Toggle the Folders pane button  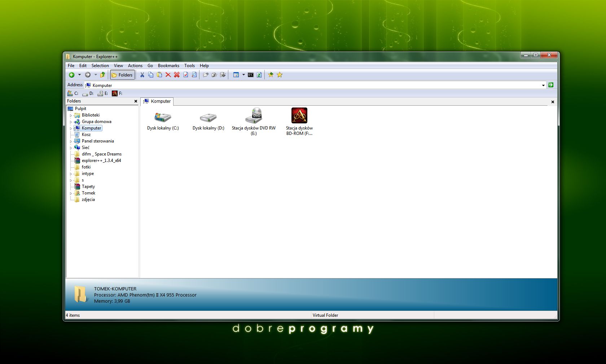(x=122, y=75)
